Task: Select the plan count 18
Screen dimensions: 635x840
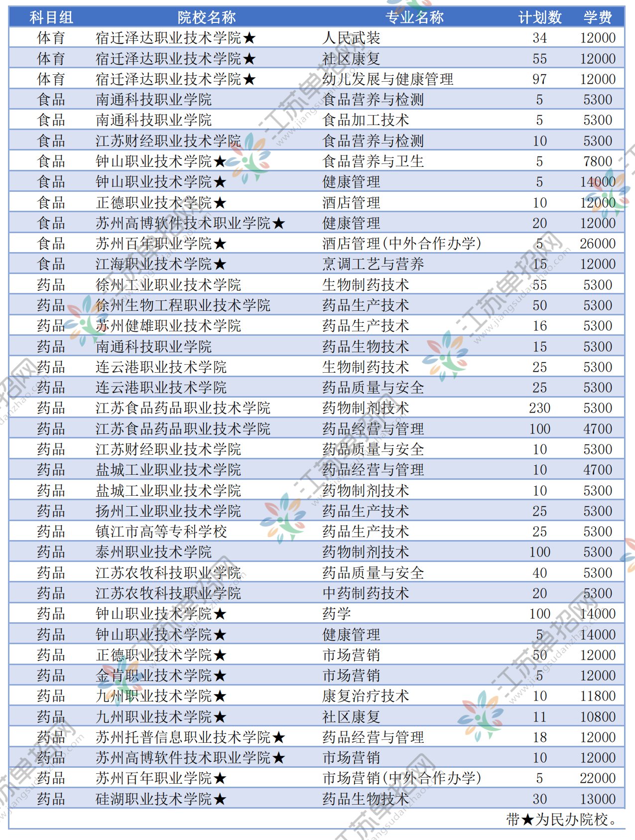Action: click(540, 737)
